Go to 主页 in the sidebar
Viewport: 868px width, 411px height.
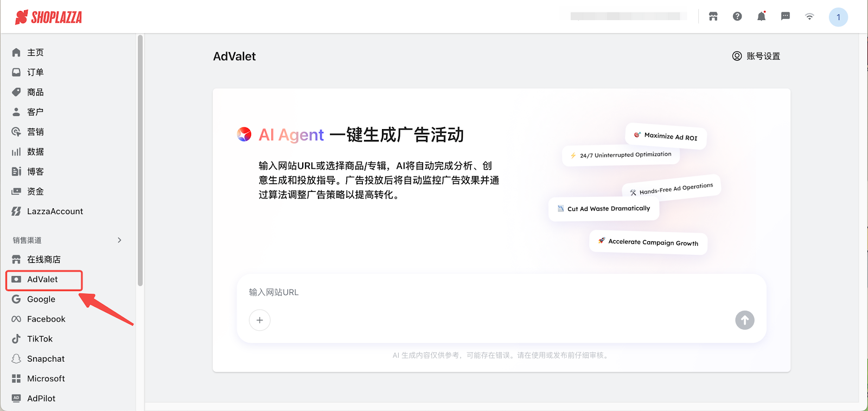coord(35,53)
